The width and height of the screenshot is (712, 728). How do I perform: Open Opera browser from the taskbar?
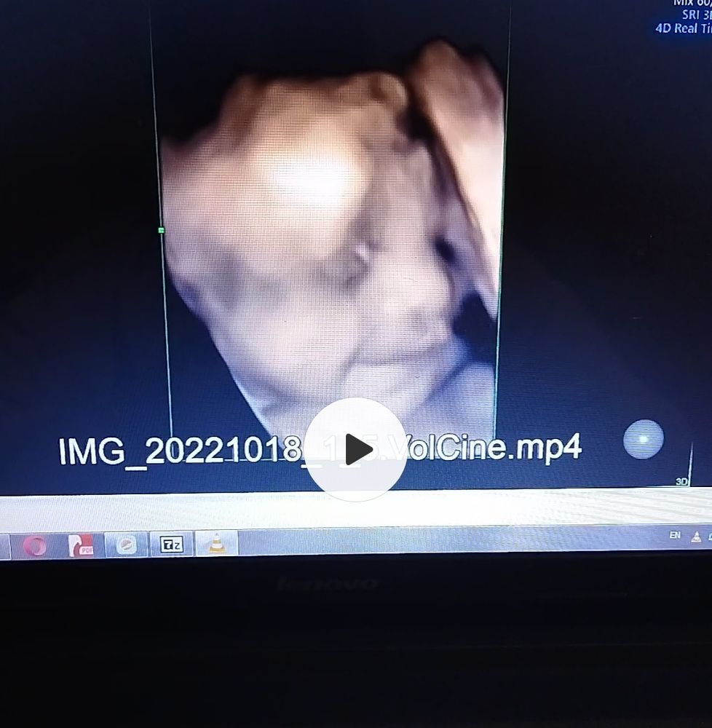tap(35, 545)
